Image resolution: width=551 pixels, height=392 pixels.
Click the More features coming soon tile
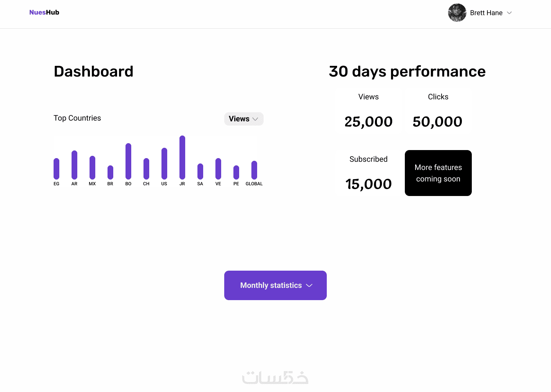438,173
